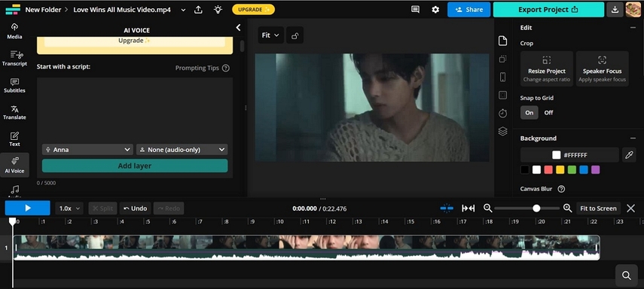Click the Redo button
644x289 pixels.
click(x=169, y=208)
